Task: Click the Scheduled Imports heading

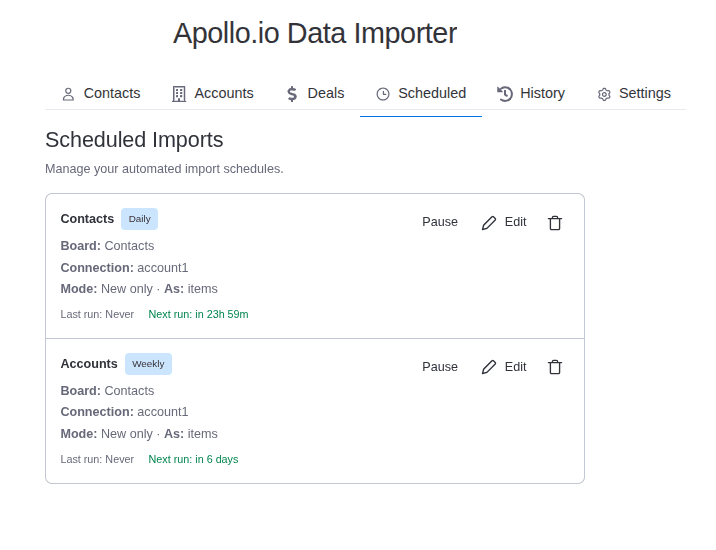Action: [x=134, y=139]
